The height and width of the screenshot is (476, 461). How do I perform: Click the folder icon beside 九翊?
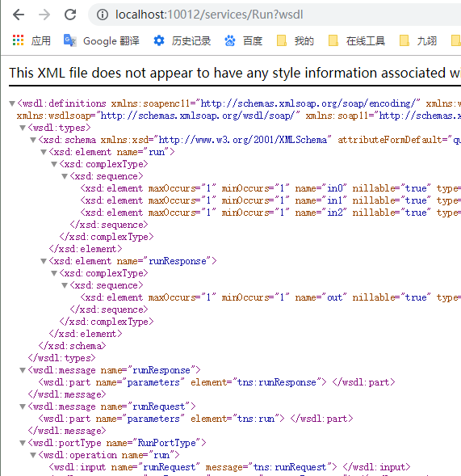click(404, 40)
